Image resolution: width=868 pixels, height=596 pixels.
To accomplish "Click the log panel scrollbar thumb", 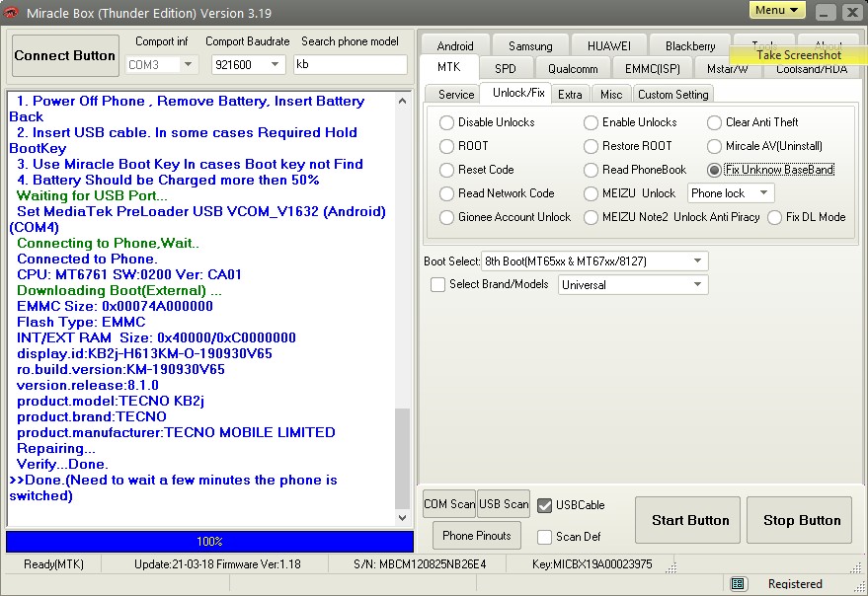I will (x=403, y=459).
